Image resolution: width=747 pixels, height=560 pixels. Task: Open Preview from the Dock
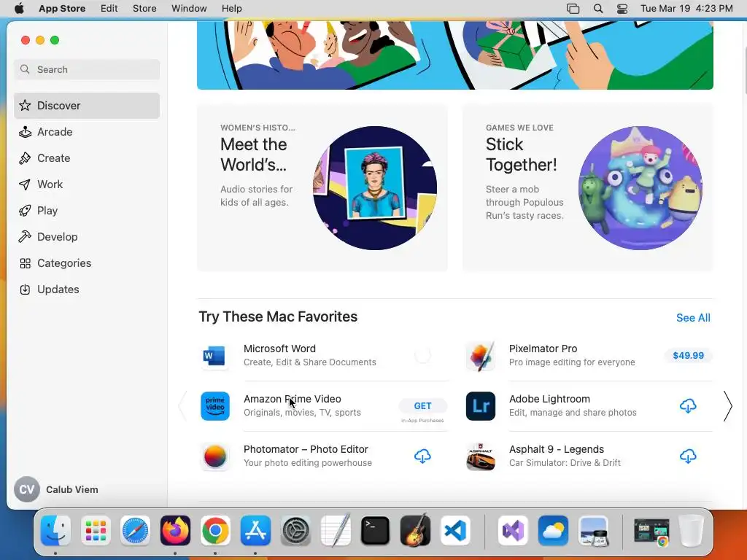(593, 531)
